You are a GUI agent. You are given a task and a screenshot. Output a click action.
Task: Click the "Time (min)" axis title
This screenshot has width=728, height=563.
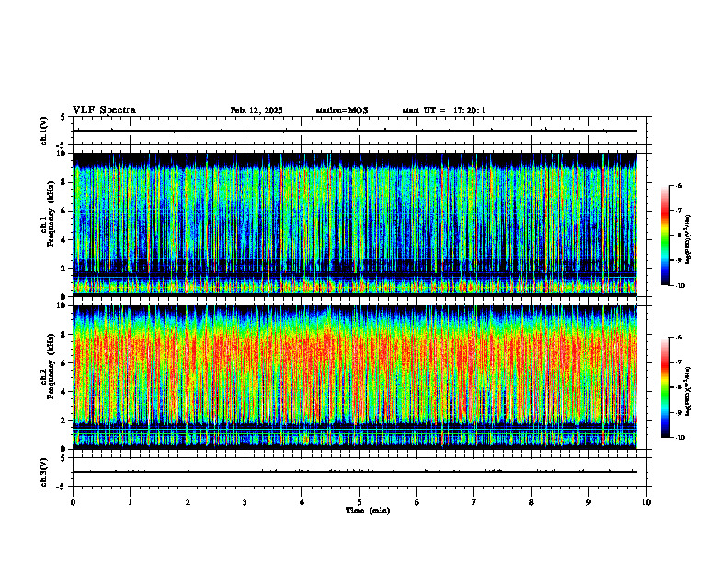(368, 511)
